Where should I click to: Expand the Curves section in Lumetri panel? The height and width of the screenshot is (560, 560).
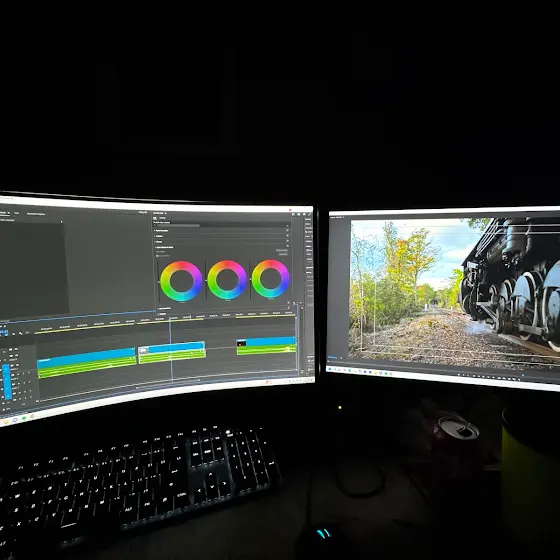tap(155, 241)
